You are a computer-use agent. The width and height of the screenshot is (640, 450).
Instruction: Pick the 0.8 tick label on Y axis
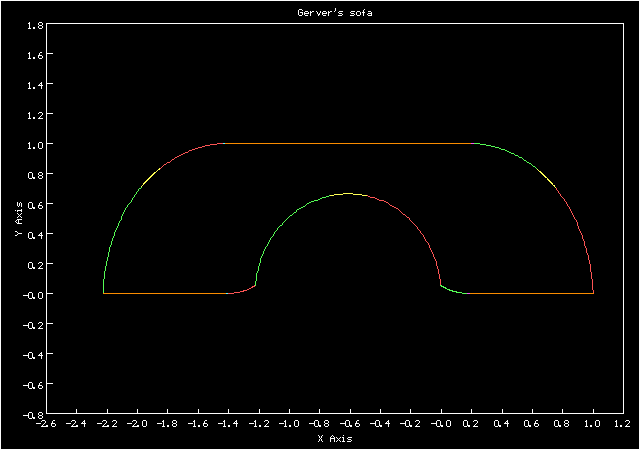pos(35,175)
